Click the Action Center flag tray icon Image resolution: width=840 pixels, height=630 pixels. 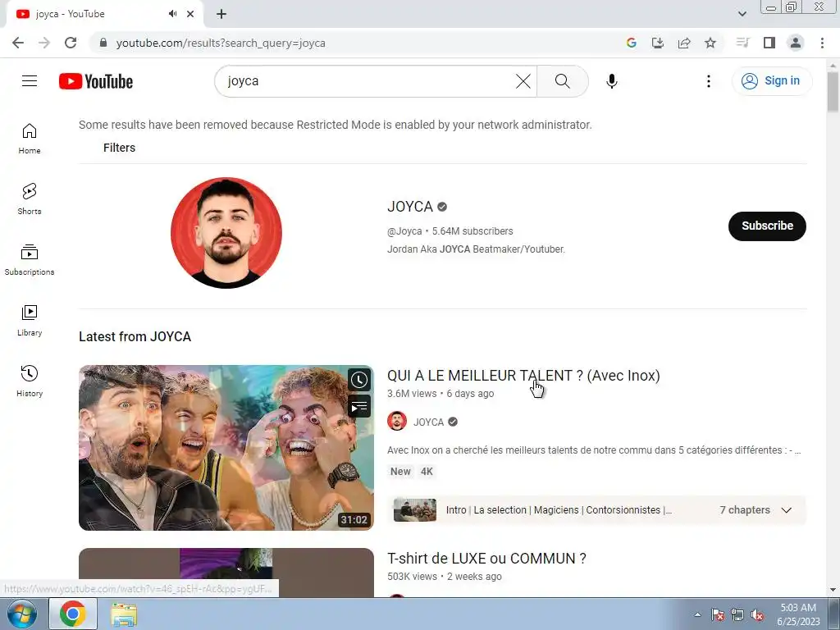[x=718, y=615]
